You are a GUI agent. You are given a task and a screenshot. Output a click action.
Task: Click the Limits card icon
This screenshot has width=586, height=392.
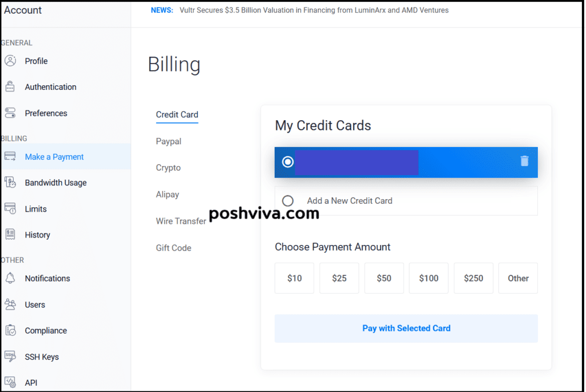point(10,208)
